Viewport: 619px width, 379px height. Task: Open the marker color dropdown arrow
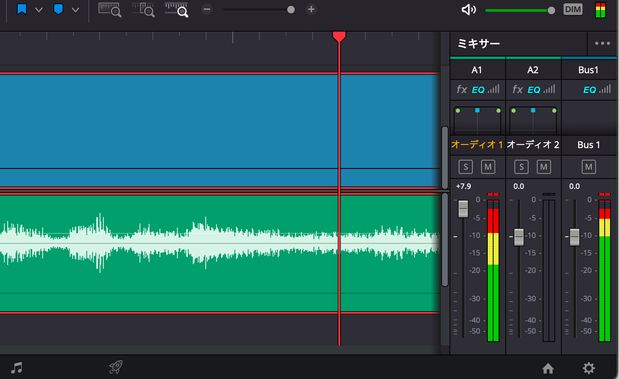click(x=75, y=10)
